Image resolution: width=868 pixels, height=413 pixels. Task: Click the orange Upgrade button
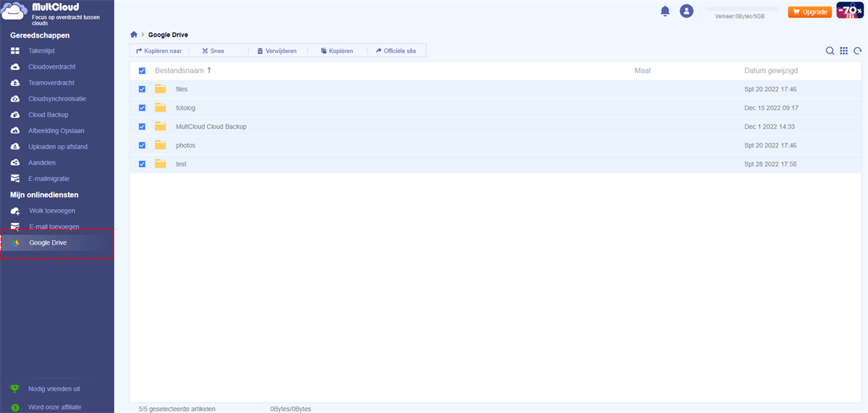tap(809, 12)
